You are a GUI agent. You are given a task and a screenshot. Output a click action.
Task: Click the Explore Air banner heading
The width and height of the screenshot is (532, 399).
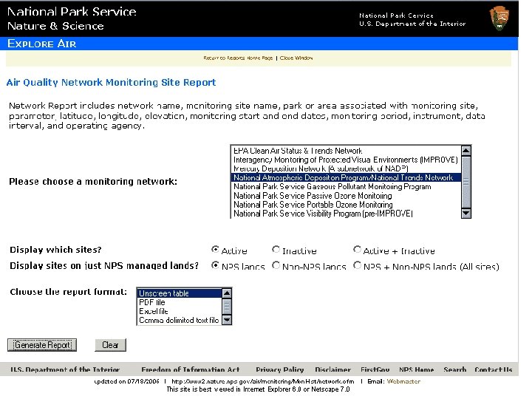tap(41, 44)
